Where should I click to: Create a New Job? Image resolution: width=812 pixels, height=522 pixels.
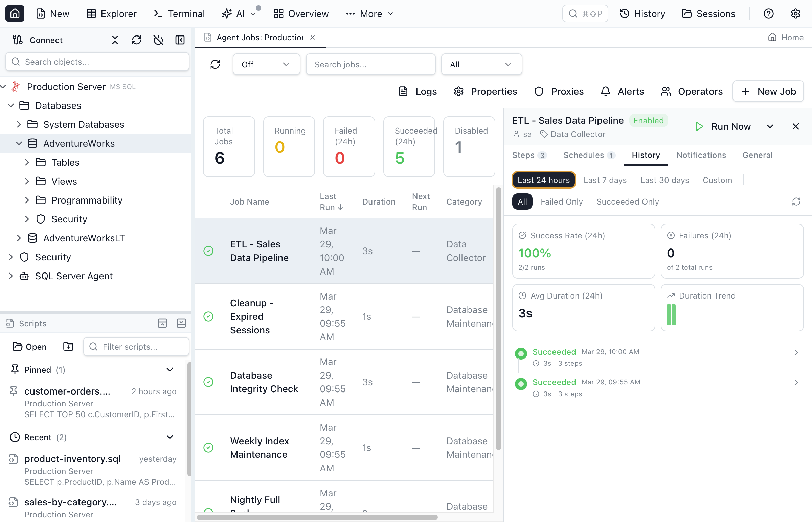click(x=768, y=91)
